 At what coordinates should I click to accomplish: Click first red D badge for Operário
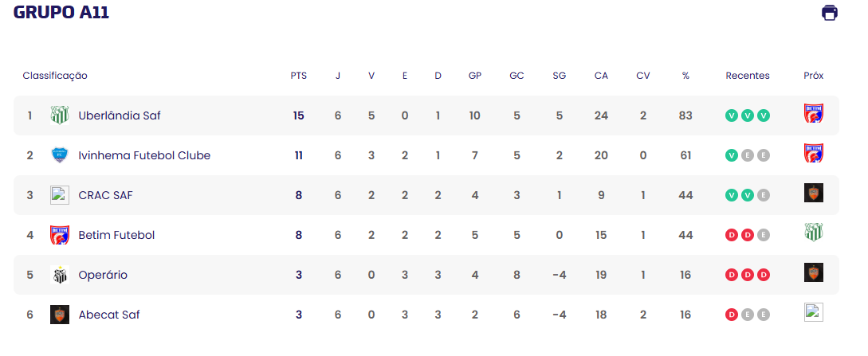(x=731, y=275)
